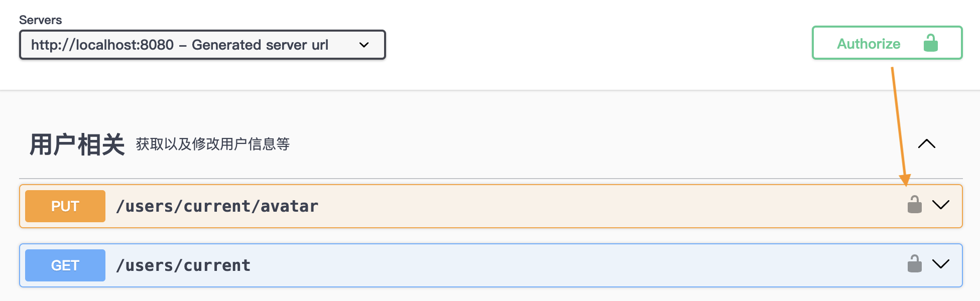Click the orange PUT method badge
Viewport: 980px width, 301px height.
(x=65, y=206)
